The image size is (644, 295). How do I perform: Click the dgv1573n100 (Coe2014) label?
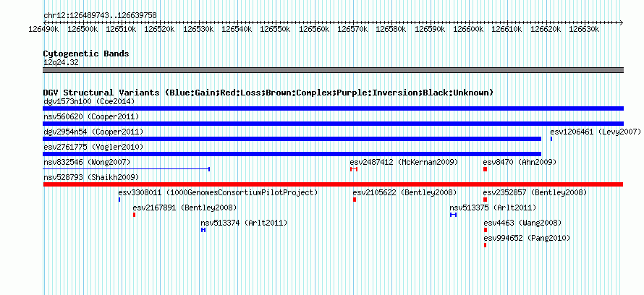click(x=89, y=101)
